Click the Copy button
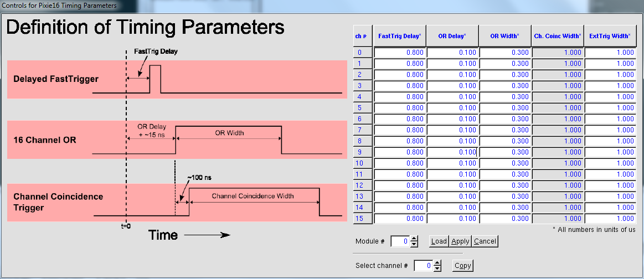The height and width of the screenshot is (279, 644). pyautogui.click(x=463, y=266)
